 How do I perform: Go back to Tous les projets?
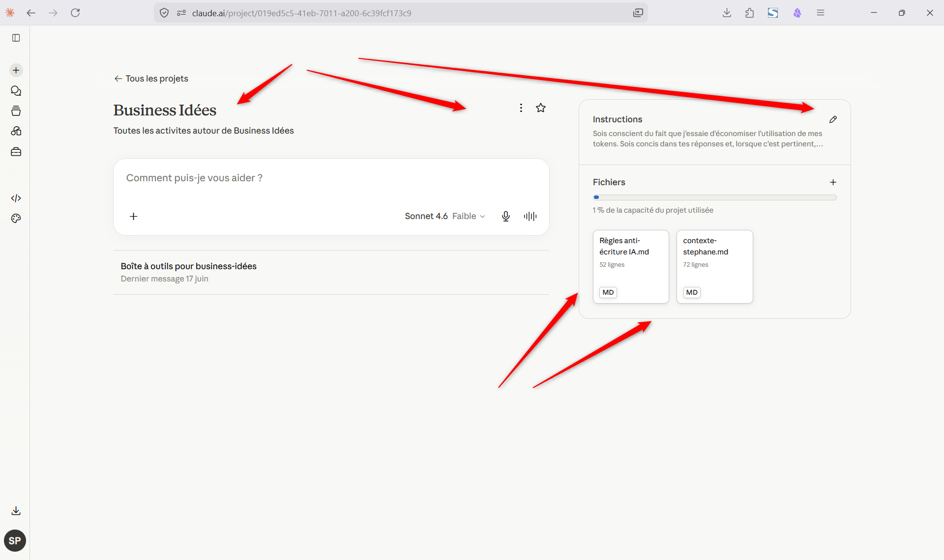pos(151,79)
